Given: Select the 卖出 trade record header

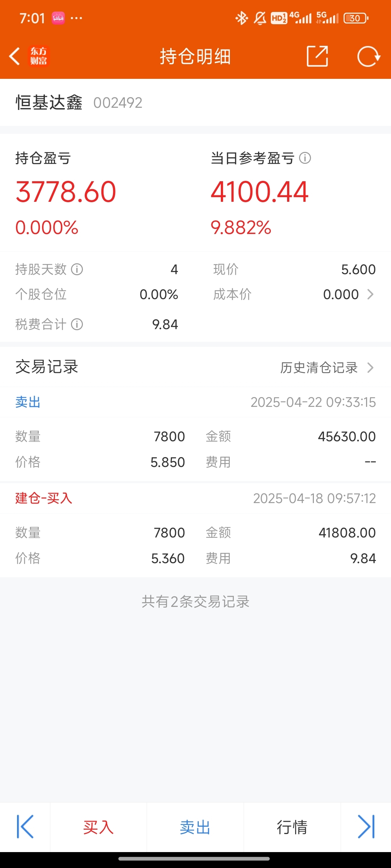Looking at the screenshot, I should coord(195,402).
